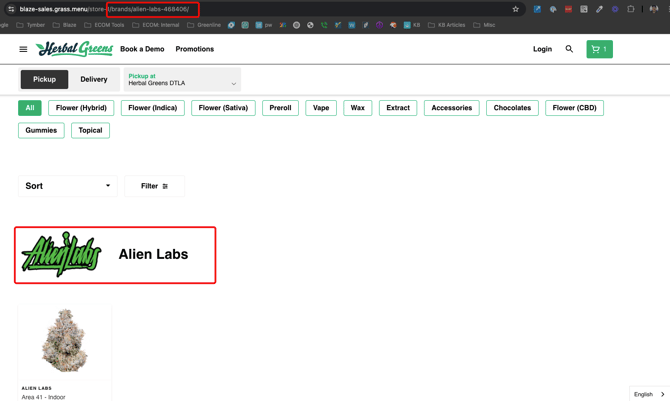Open the Promotions menu item
Image resolution: width=670 pixels, height=401 pixels.
point(195,49)
